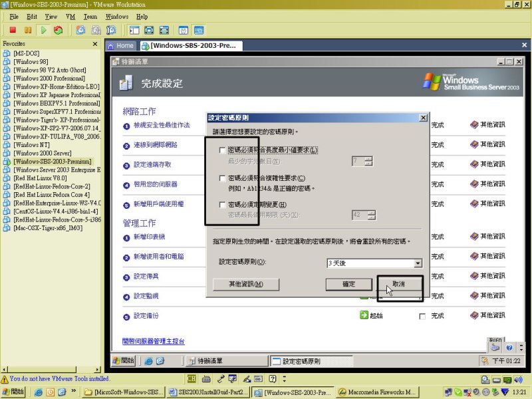Open the 開啟伺服器管理主控台 link
This screenshot has height=399, width=532.
(153, 341)
